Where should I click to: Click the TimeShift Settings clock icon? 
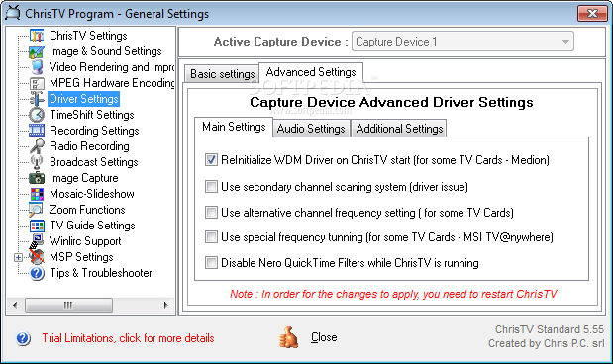coord(37,115)
